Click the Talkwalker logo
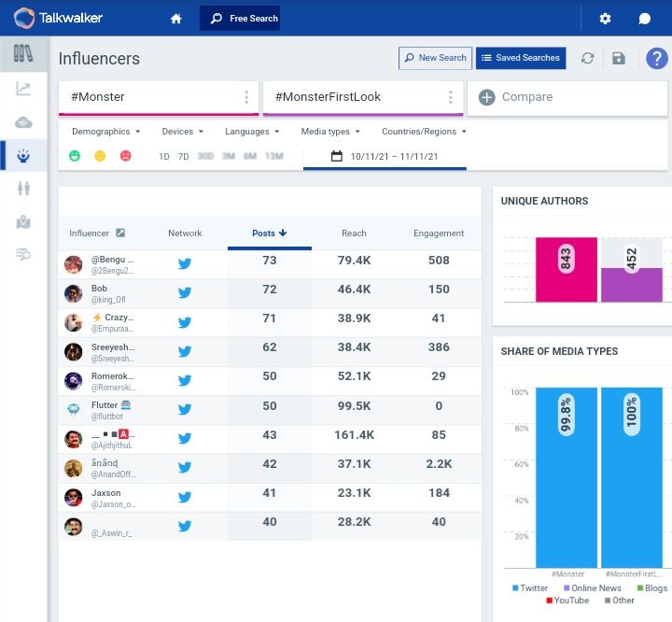672x622 pixels. (58, 18)
